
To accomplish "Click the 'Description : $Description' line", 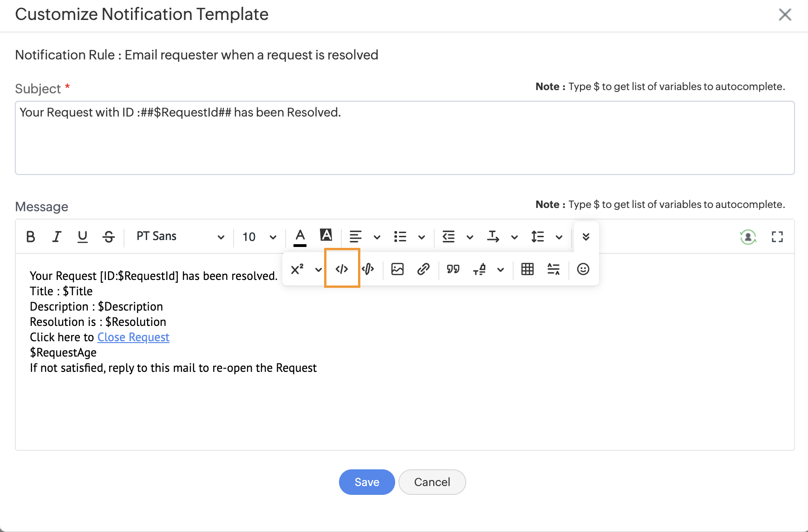I will pyautogui.click(x=97, y=306).
